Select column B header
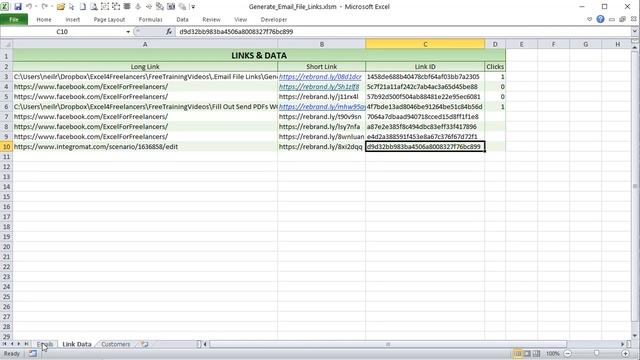 (x=322, y=44)
